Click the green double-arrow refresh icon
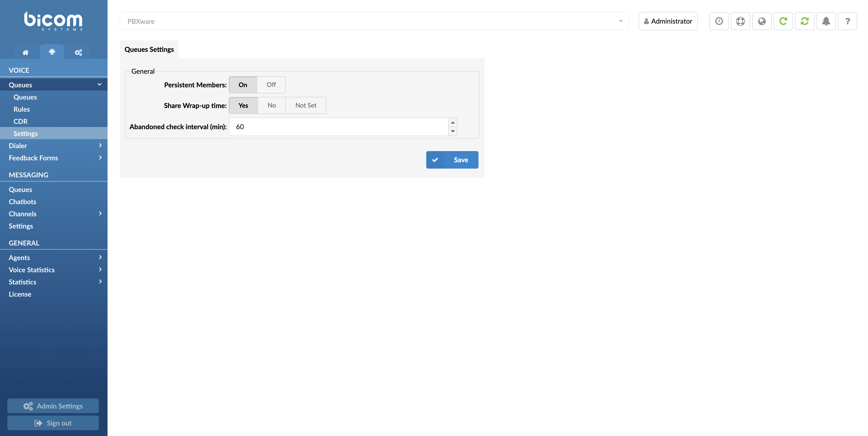 click(x=805, y=21)
